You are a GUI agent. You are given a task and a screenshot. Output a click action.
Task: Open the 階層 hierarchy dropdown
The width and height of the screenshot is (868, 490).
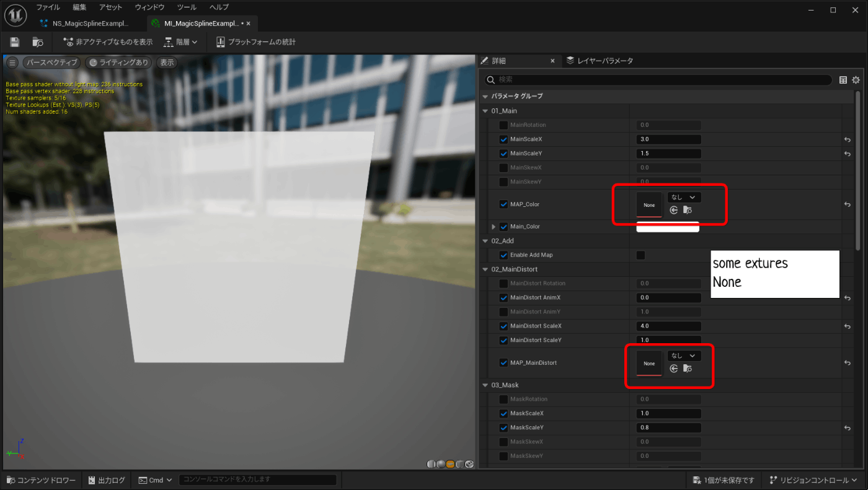pos(181,42)
